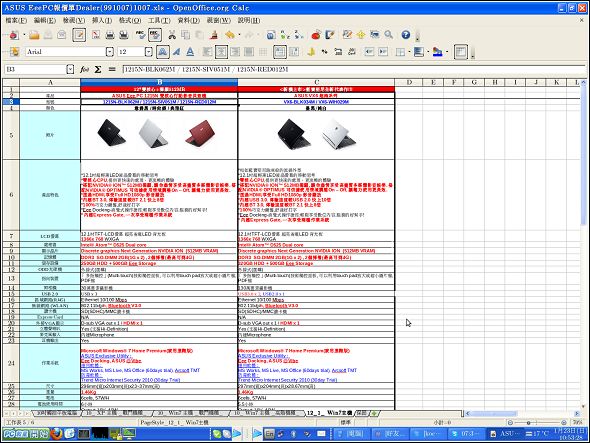Toggle Italic formatting
Screen dimensions: 590x443
(x=176, y=52)
